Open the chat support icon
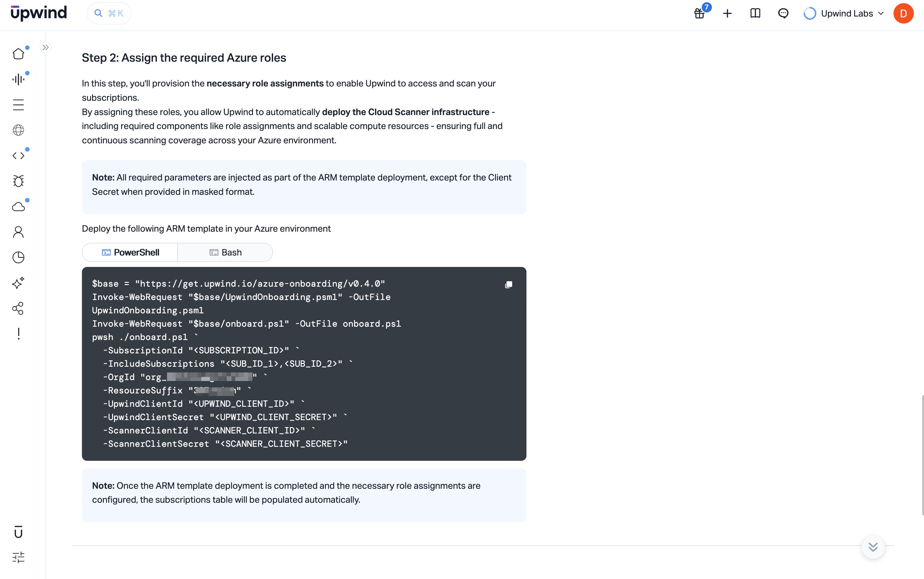 pos(783,13)
